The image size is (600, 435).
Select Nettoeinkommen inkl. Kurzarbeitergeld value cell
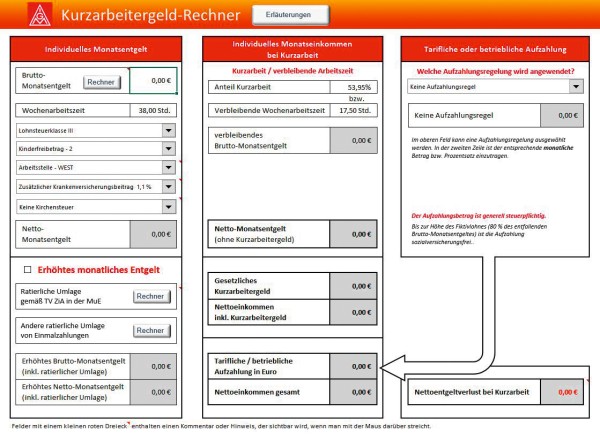353,312
